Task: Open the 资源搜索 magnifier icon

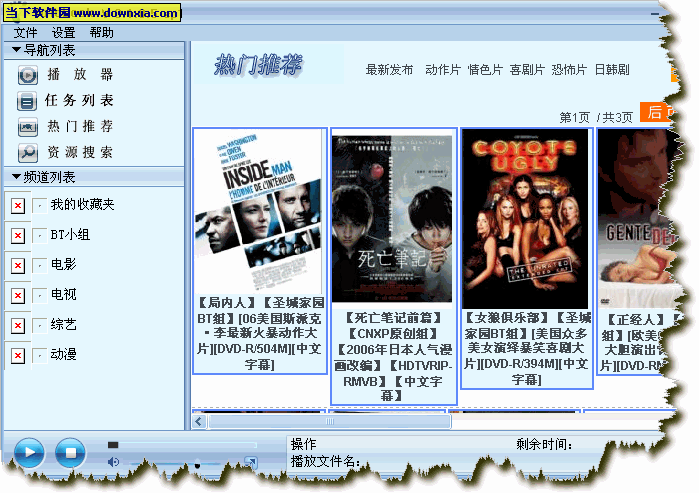Action: [27, 153]
